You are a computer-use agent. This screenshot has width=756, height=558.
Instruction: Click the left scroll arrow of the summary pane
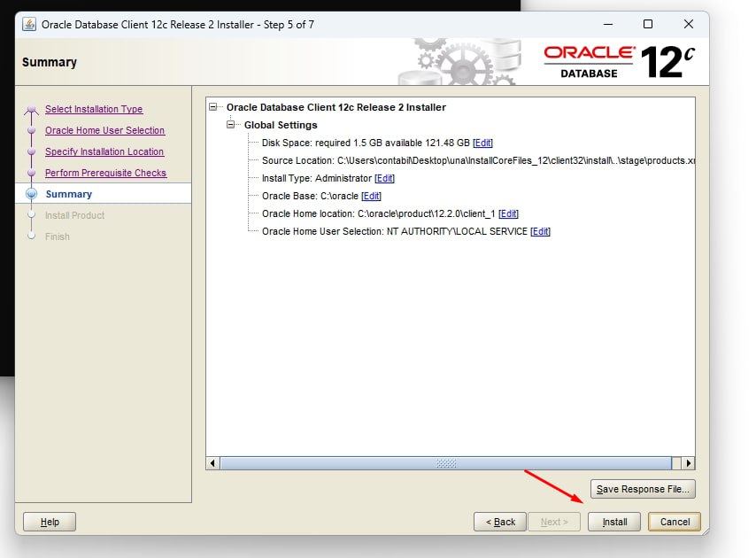point(212,463)
